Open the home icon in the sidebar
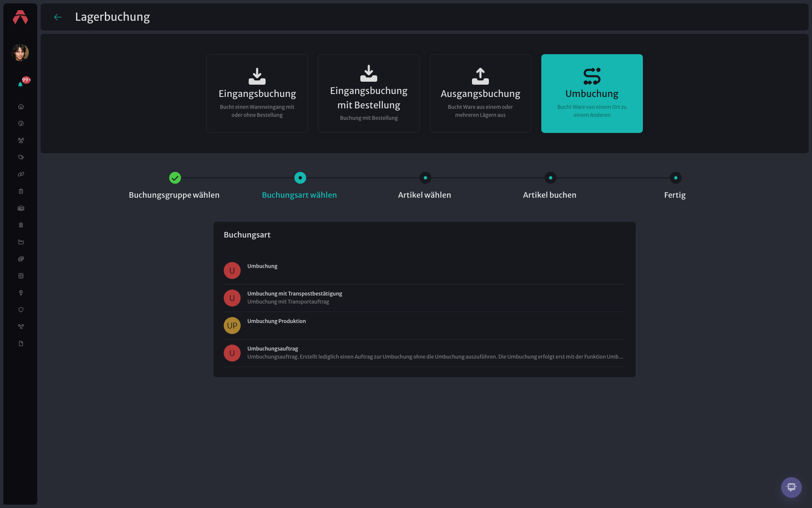This screenshot has height=508, width=812. click(x=21, y=107)
